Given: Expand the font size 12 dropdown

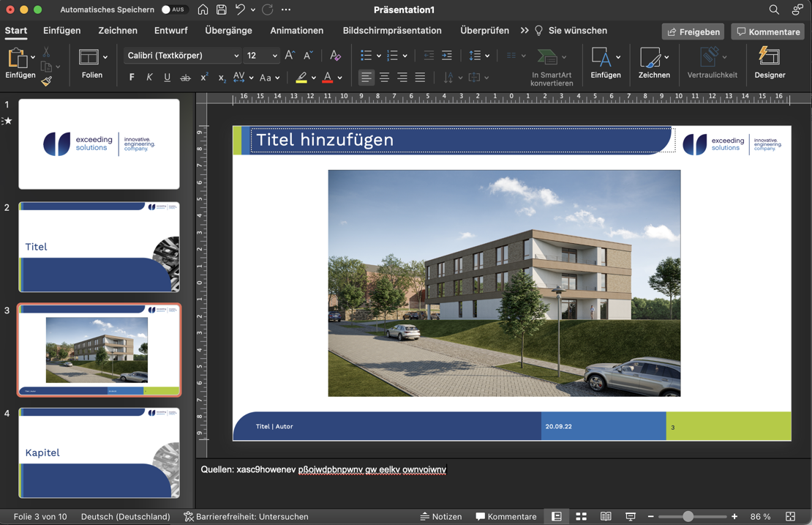Looking at the screenshot, I should [275, 56].
